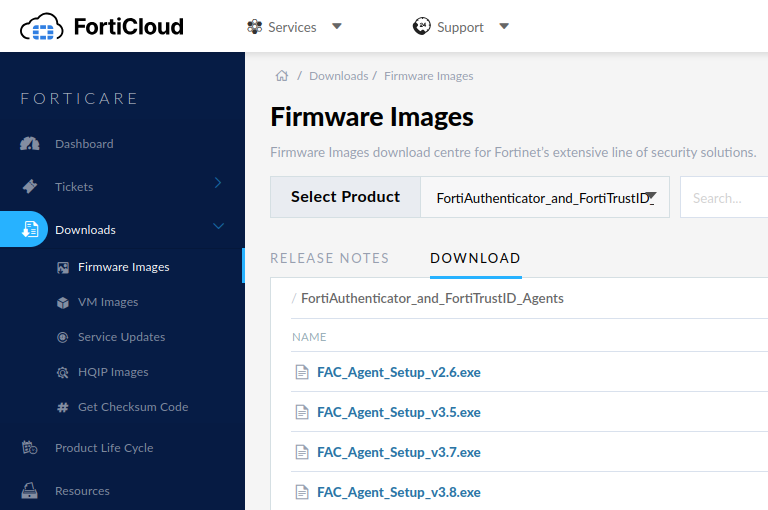Click the home icon in breadcrumb

(x=282, y=76)
